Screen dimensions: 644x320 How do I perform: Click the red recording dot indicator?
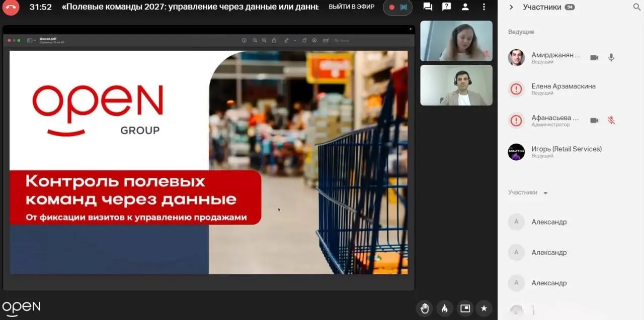pyautogui.click(x=391, y=7)
